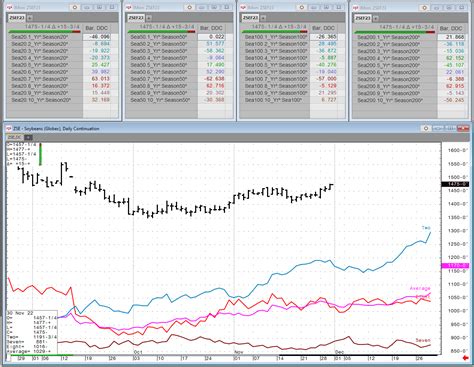Click value 62.152 in Sea200 monitor
474x367 pixels.
[x=455, y=58]
